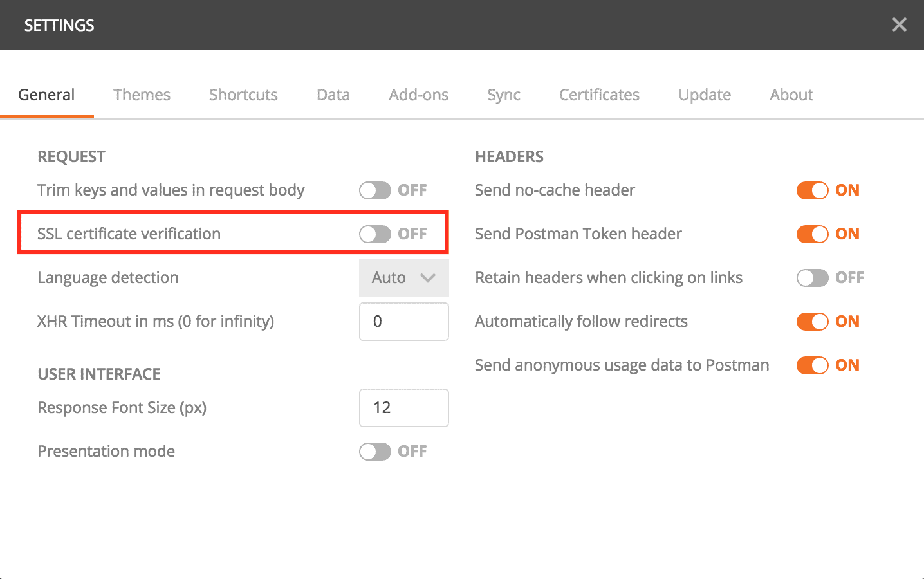Switch to the Update tab
This screenshot has width=924, height=579.
704,95
